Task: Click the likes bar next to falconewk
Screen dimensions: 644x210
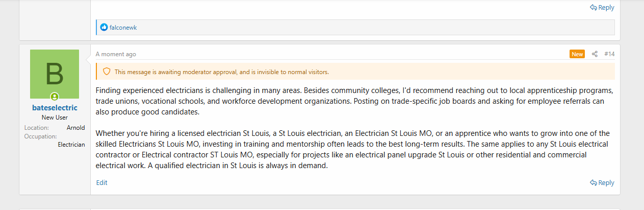Action: [x=355, y=28]
